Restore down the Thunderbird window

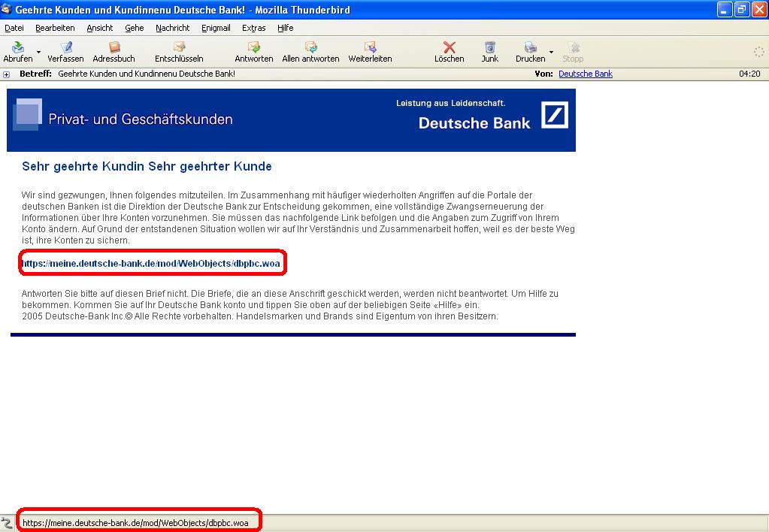[742, 9]
